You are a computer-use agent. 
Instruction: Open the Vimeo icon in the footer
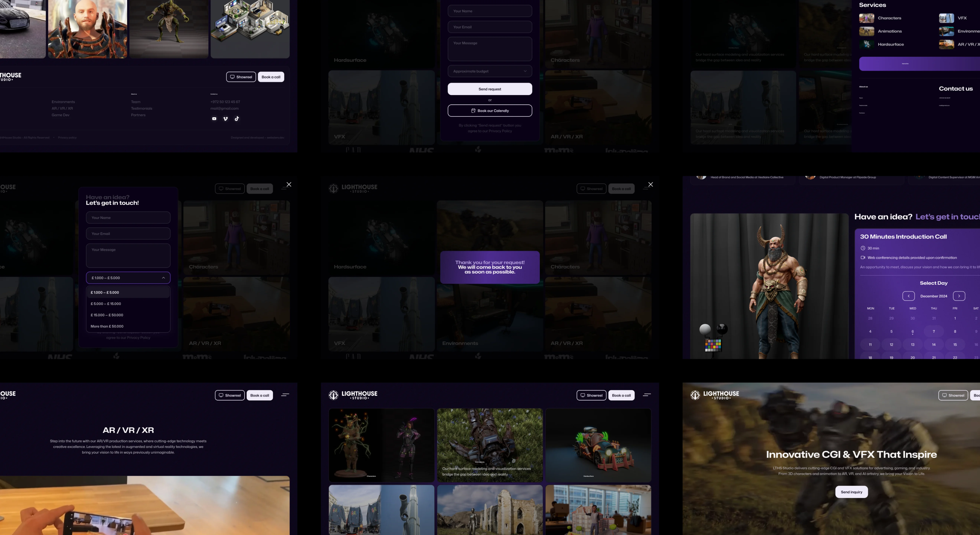(x=226, y=119)
